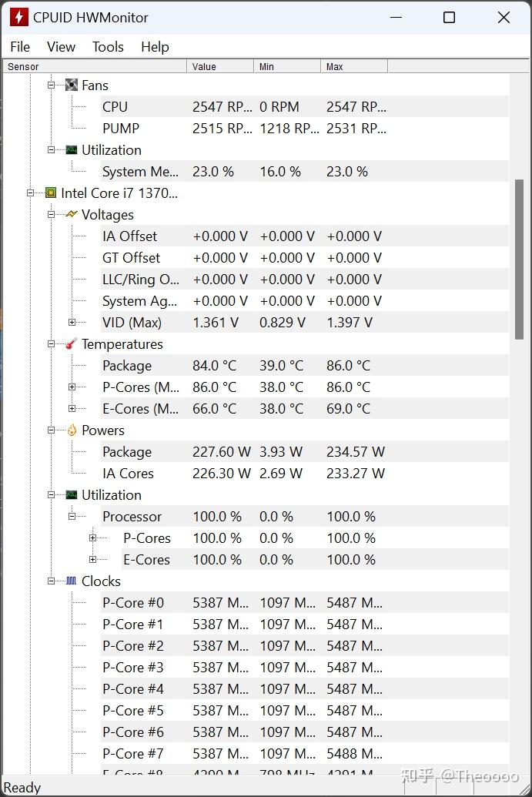Collapse the Intel Core i7 tree node

click(30, 193)
